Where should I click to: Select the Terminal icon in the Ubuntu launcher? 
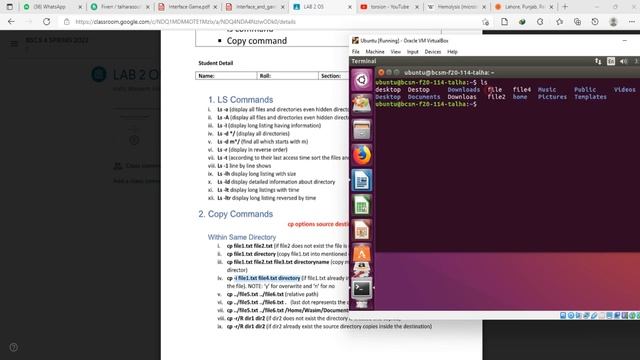tap(362, 289)
